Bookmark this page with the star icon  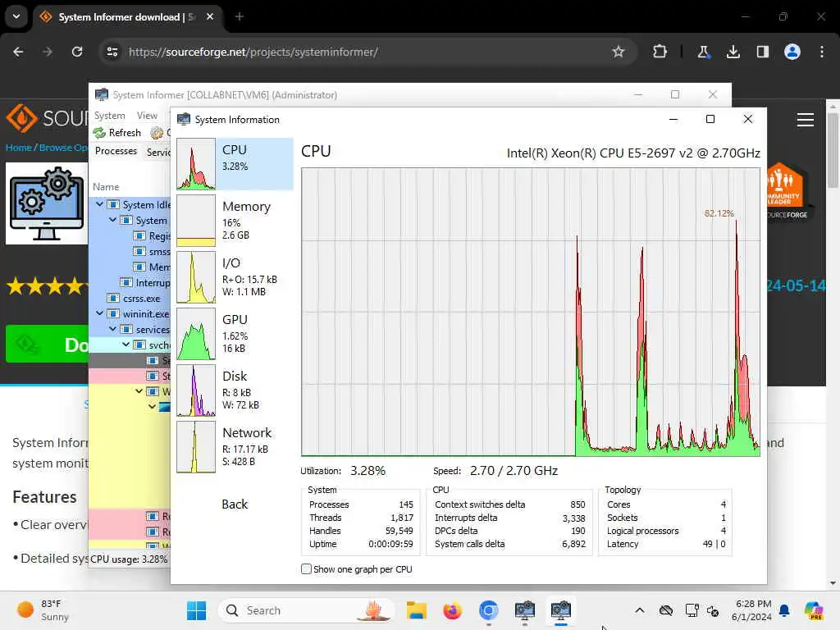pyautogui.click(x=619, y=52)
